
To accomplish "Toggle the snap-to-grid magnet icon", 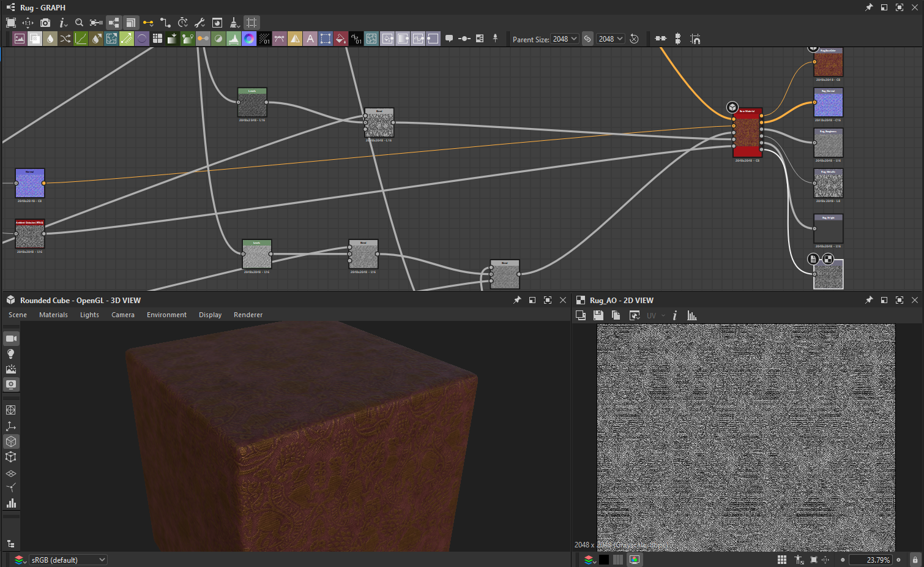I will click(x=695, y=39).
